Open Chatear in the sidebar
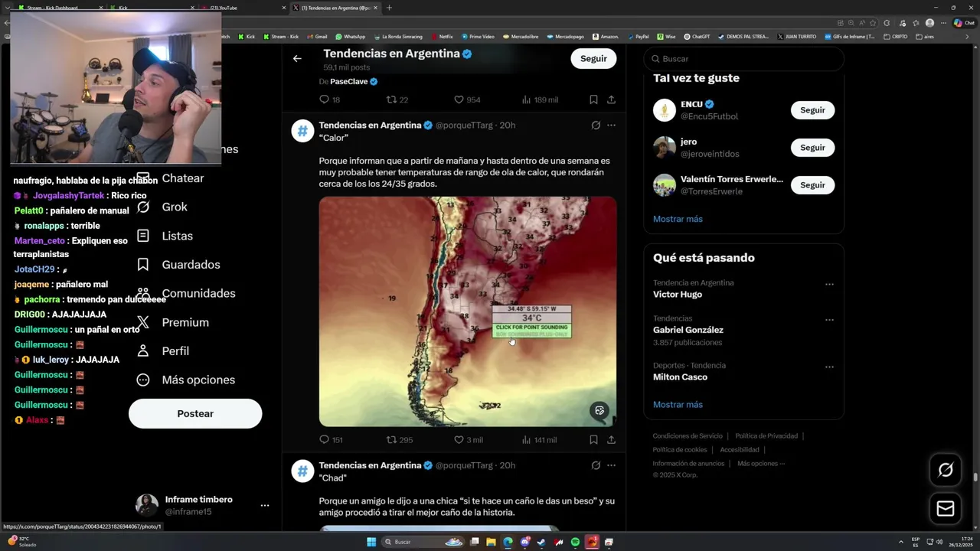Image resolution: width=980 pixels, height=551 pixels. point(170,178)
